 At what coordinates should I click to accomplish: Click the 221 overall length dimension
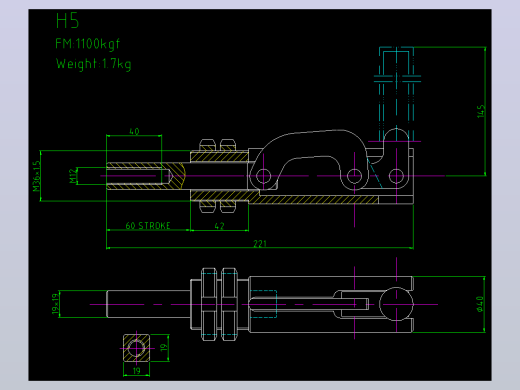pos(260,244)
